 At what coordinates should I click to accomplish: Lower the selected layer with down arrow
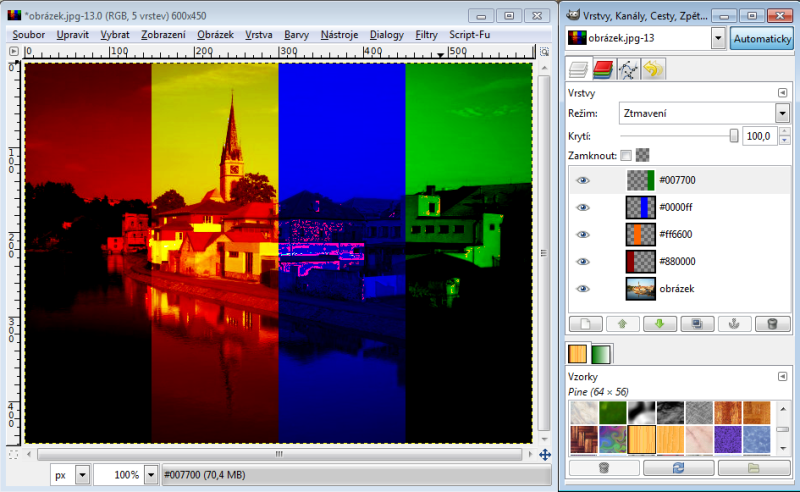tap(660, 324)
